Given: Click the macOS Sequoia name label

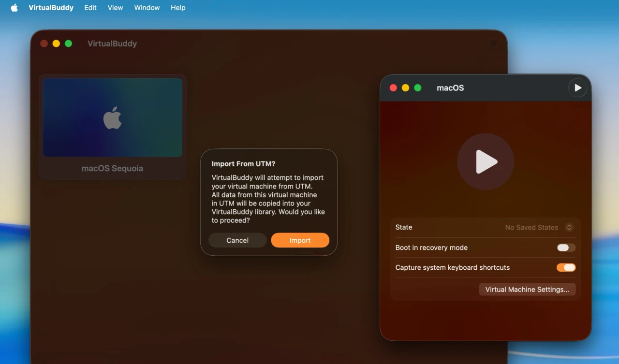Looking at the screenshot, I should (x=112, y=168).
